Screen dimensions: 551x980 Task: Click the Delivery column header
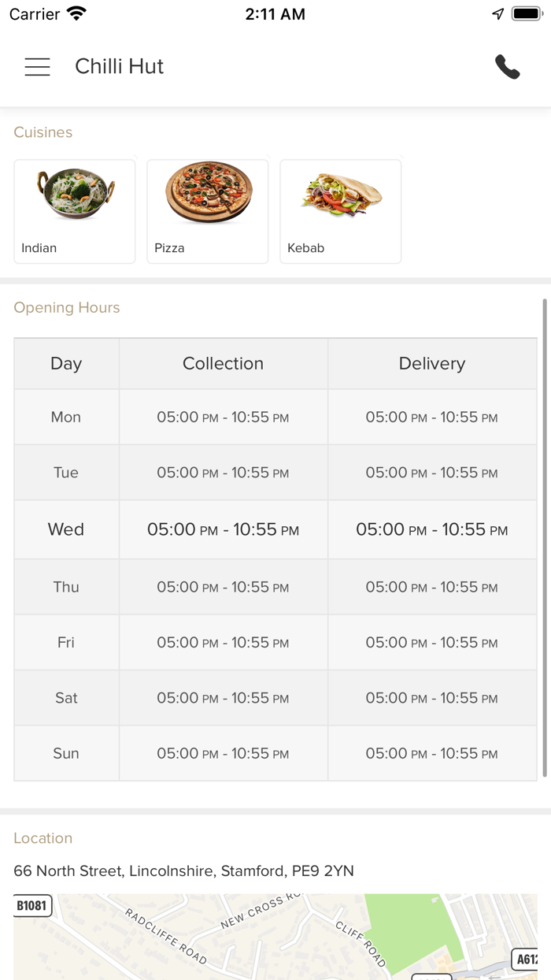pos(431,363)
